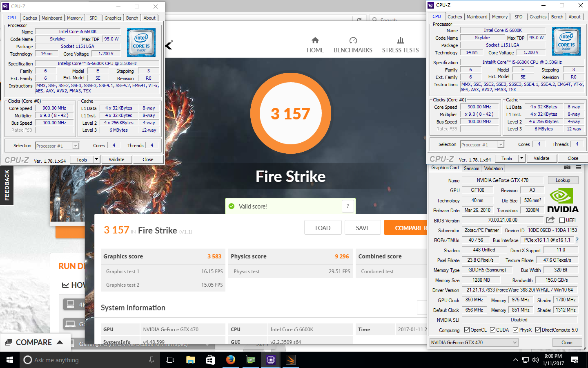Open Processor #1 selection dropdown in left CPU-Z
Image resolution: width=588 pixels, height=368 pixels.
coord(57,146)
